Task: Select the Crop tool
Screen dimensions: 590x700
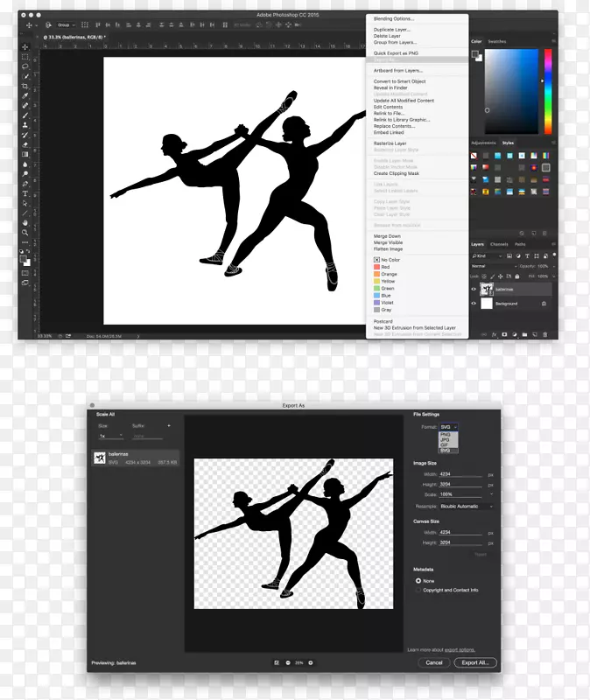Action: 25,86
